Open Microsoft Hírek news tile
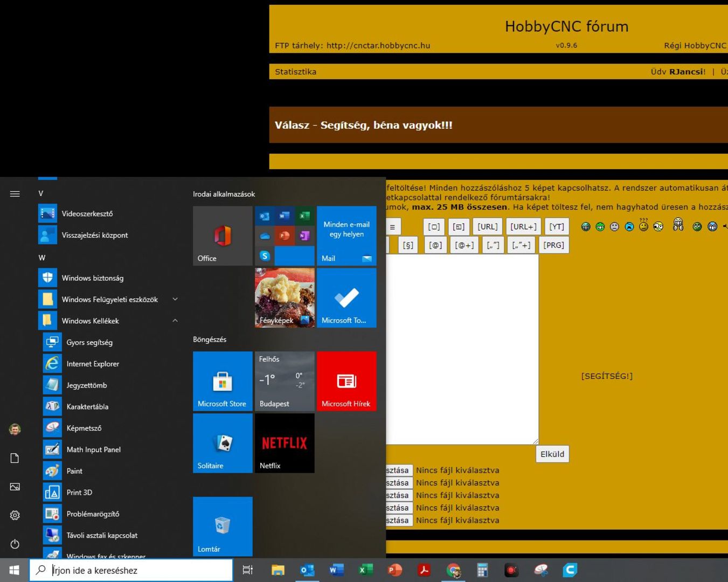Viewport: 728px width, 582px height. click(346, 381)
